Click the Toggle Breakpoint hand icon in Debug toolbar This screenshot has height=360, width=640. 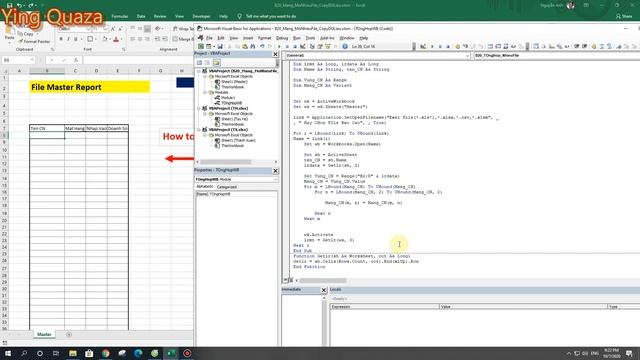[x=458, y=47]
